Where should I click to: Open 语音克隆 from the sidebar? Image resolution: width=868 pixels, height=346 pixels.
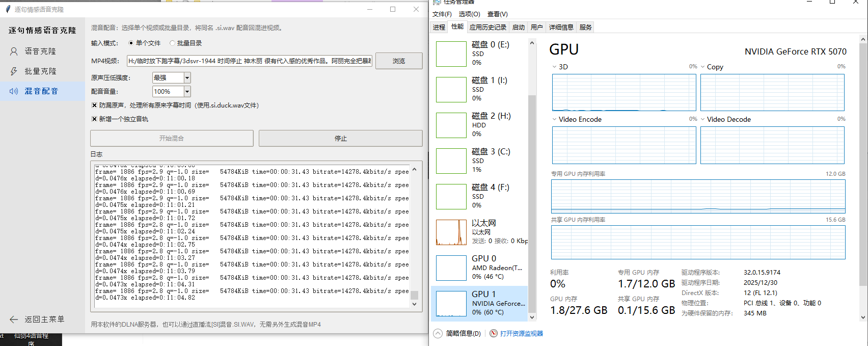click(41, 51)
